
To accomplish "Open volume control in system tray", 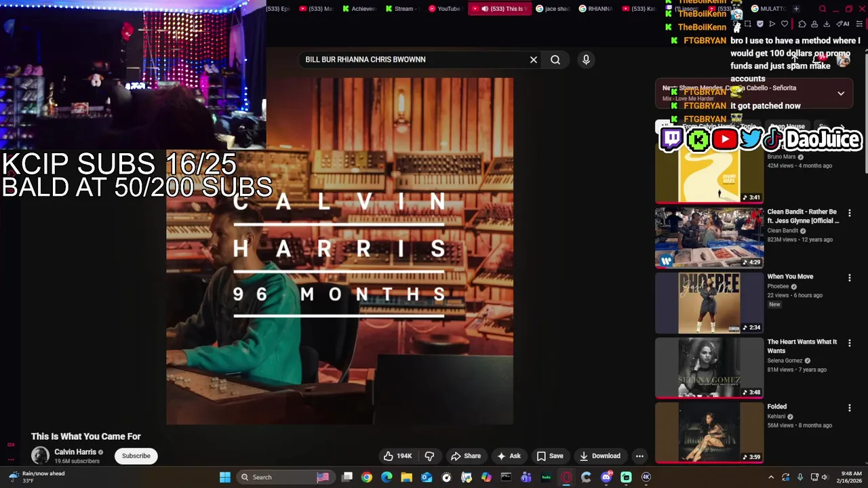I will coord(827,477).
